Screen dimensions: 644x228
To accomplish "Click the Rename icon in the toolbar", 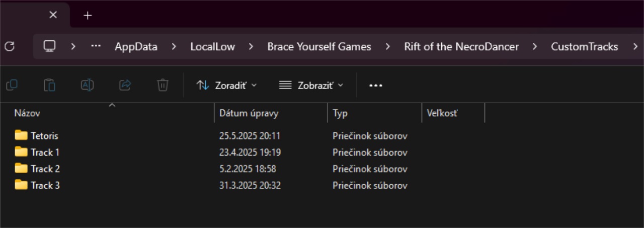I will tap(87, 85).
